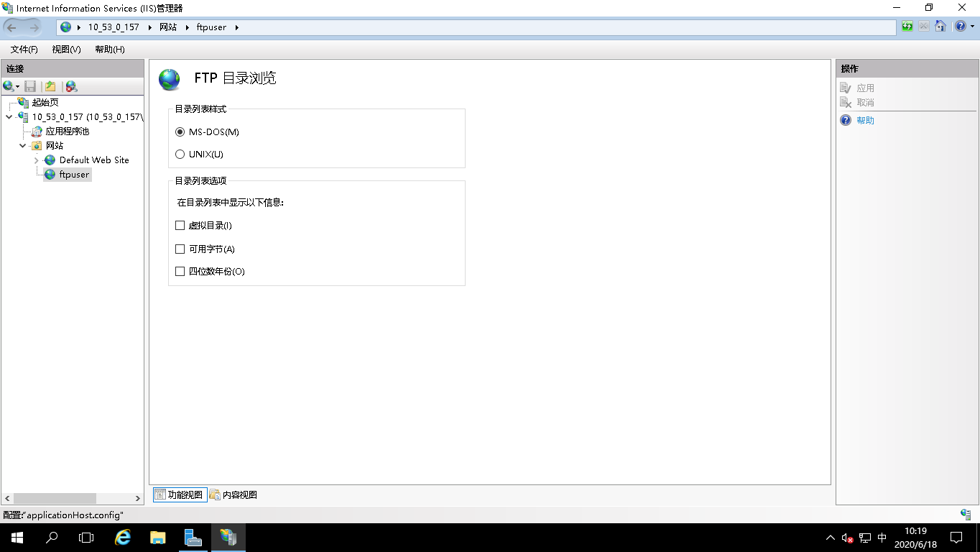Click the create new connection globe icon
This screenshot has height=552, width=980.
[8, 86]
